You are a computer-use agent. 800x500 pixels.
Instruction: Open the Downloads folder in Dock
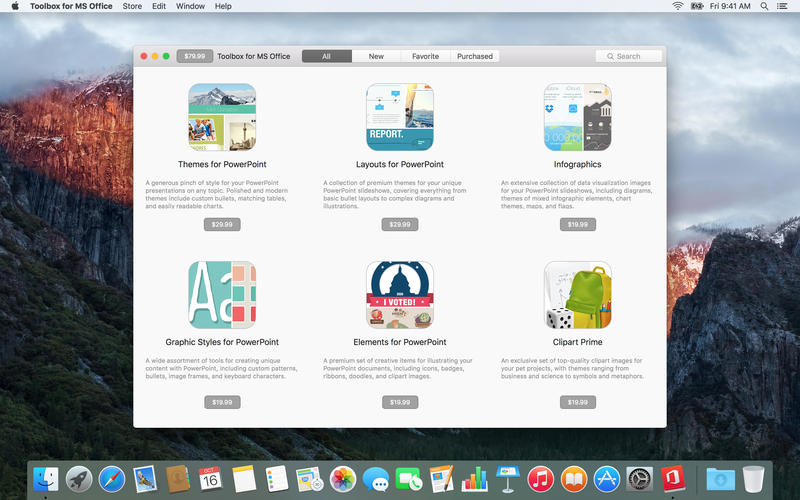tap(720, 480)
